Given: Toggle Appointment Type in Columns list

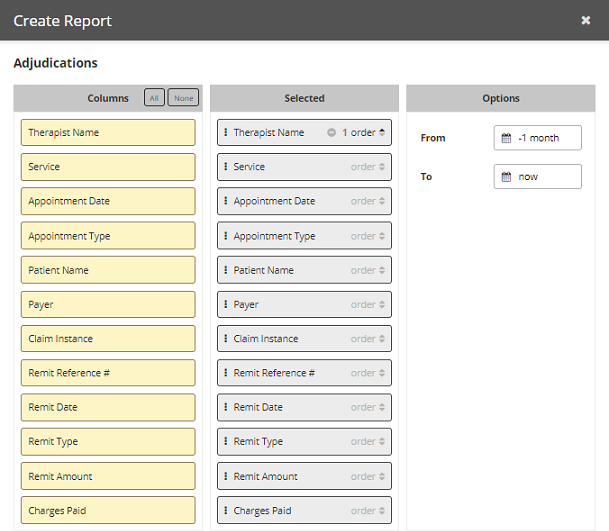Looking at the screenshot, I should point(108,236).
